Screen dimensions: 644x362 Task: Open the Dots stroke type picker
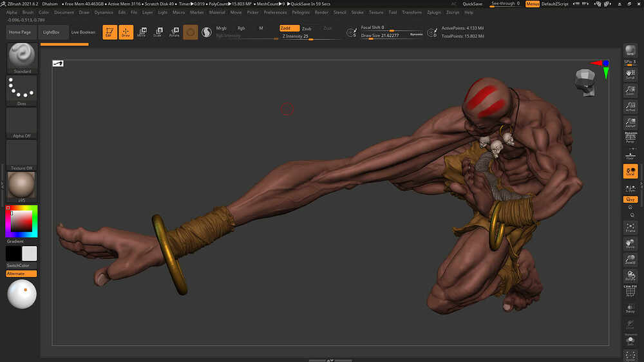pyautogui.click(x=22, y=91)
